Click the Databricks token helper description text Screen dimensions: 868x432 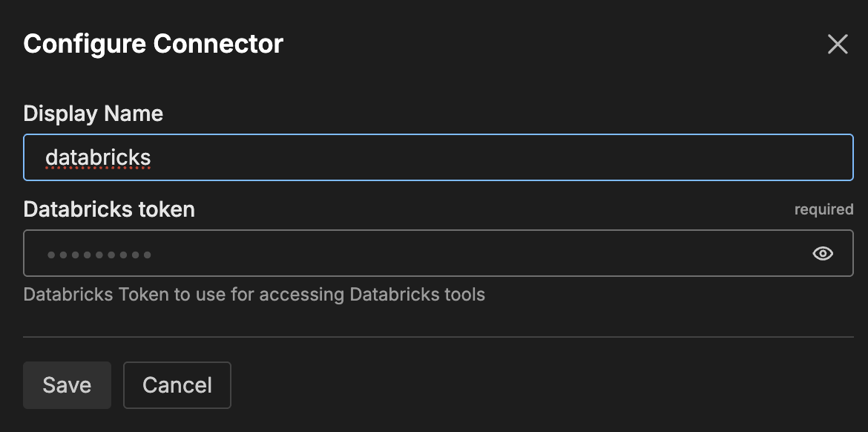click(254, 295)
